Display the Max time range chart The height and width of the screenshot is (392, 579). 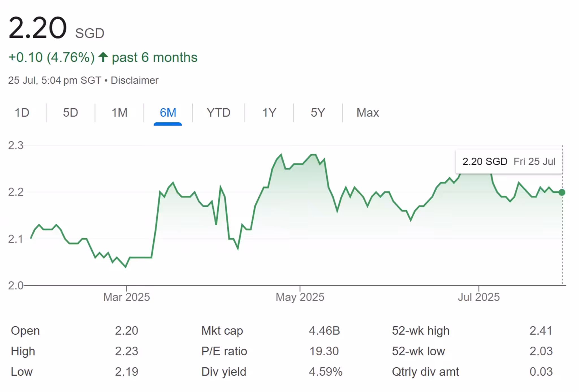(368, 113)
